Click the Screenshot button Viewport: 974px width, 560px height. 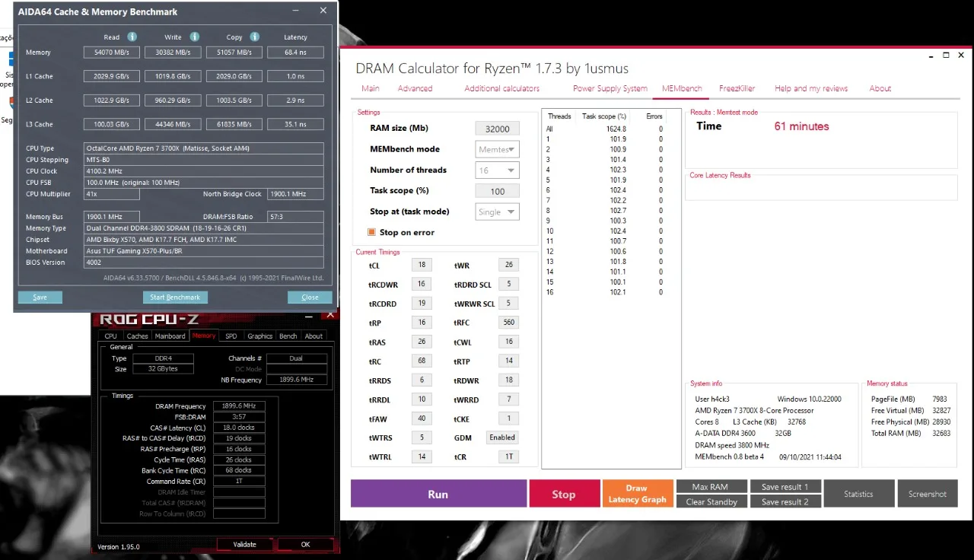(x=928, y=494)
